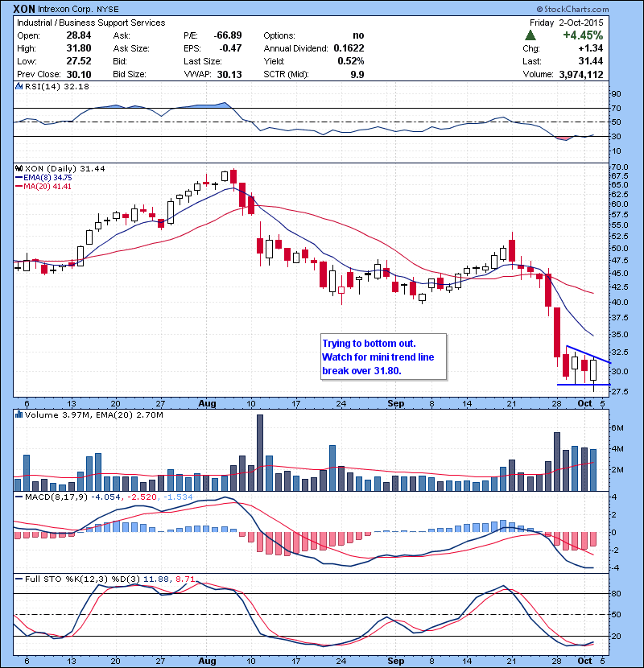Viewport: 644px width, 668px height.
Task: Click the XON ticker symbol title
Action: pyautogui.click(x=24, y=9)
